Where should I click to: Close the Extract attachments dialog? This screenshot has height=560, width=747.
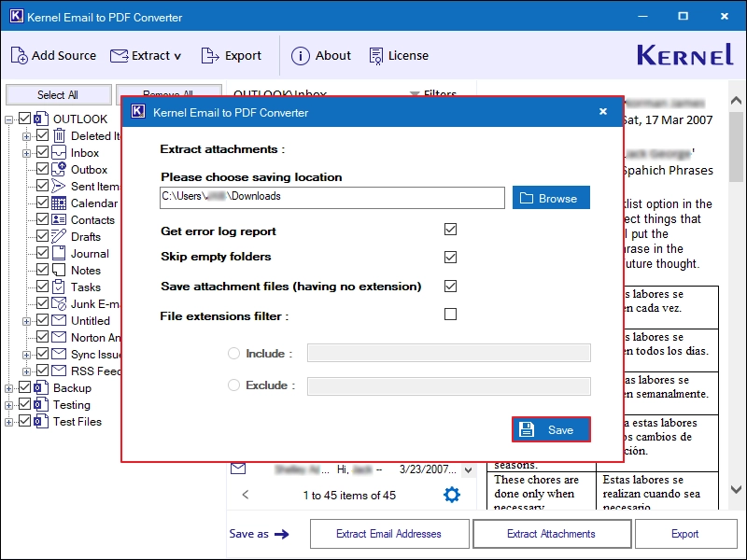tap(603, 111)
